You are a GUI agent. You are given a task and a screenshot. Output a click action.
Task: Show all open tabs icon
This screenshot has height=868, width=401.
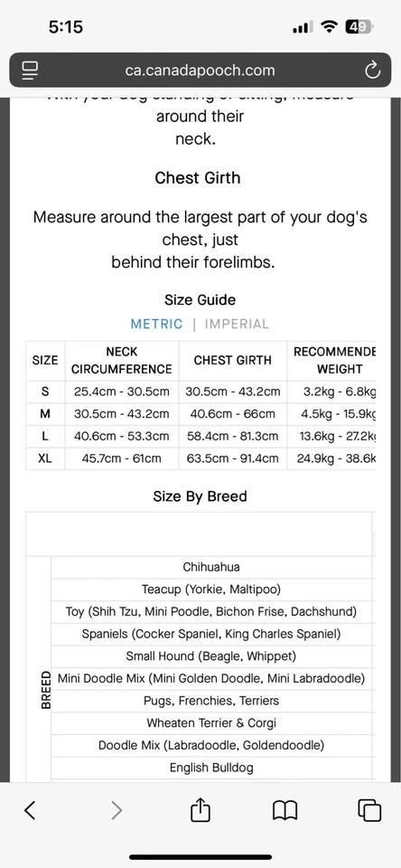(369, 810)
